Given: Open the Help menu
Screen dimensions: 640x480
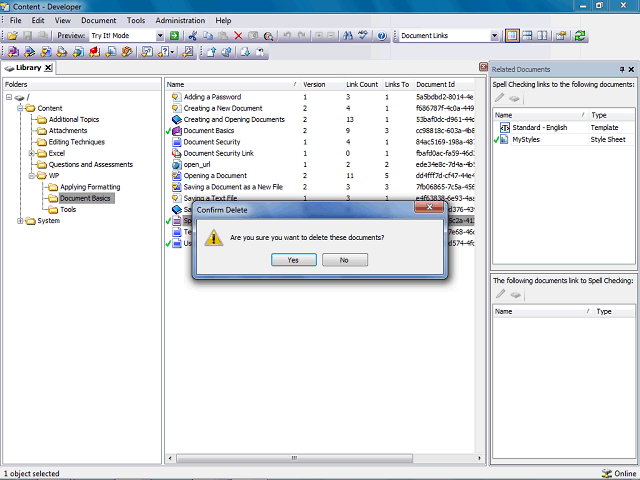Looking at the screenshot, I should 223,20.
